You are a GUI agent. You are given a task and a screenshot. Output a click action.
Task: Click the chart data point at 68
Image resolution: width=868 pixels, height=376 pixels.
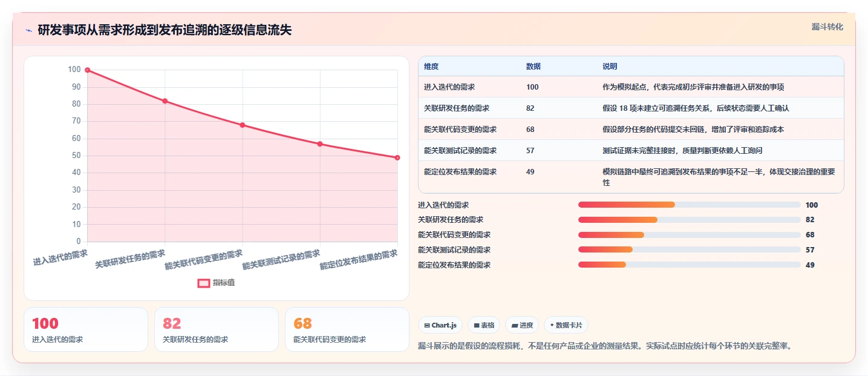pos(243,125)
